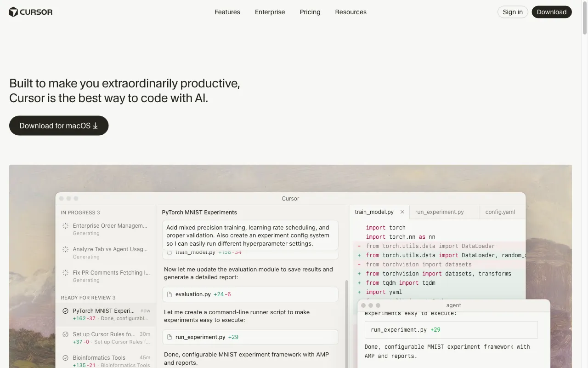Select Set up Cursor Rules review item
The image size is (588, 368).
(106, 338)
